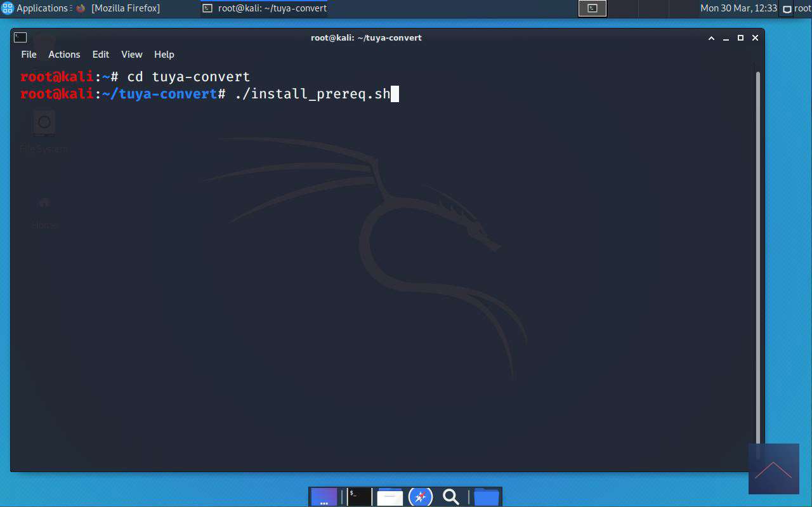Open the Edit menu
The image size is (812, 507).
(x=100, y=55)
